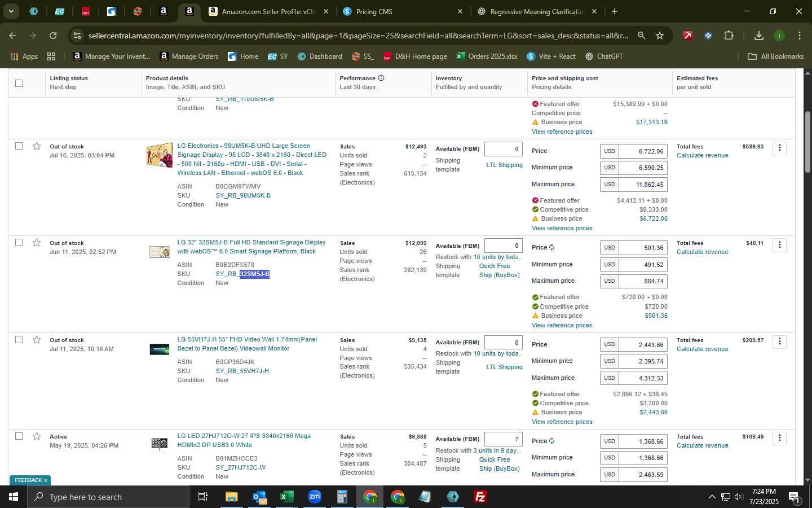Open Zoom from the taskbar
The height and width of the screenshot is (508, 812).
315,497
